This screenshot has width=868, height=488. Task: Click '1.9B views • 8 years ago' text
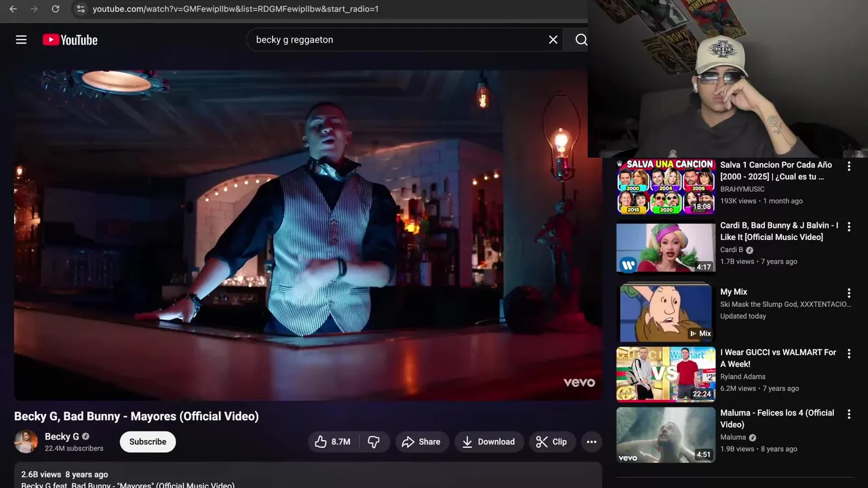759,449
